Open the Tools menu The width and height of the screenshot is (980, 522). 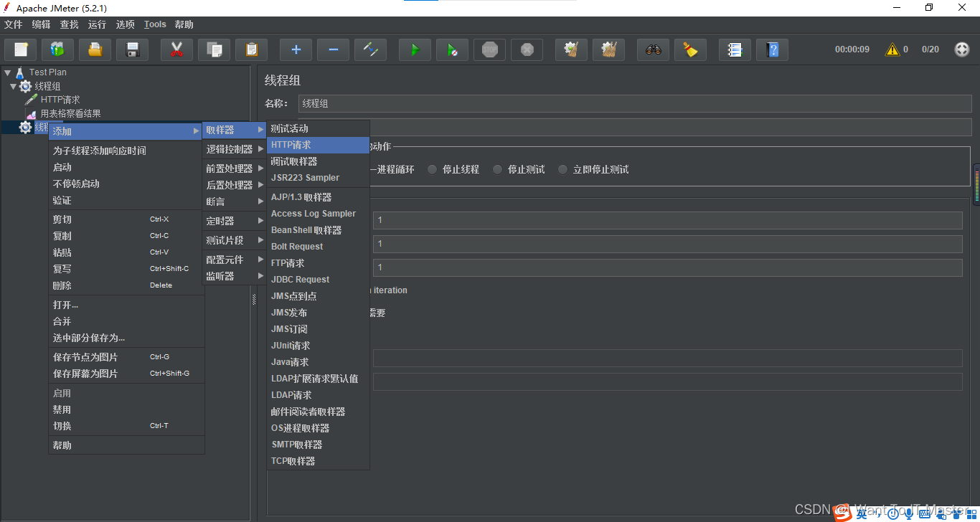155,24
